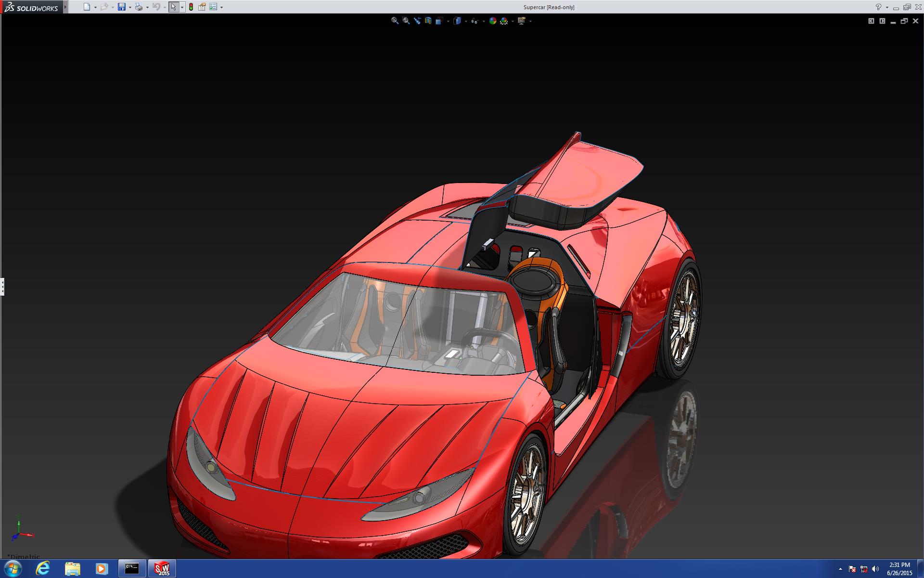The image size is (924, 578).
Task: Open File Explorer from the taskbar
Action: (x=72, y=569)
